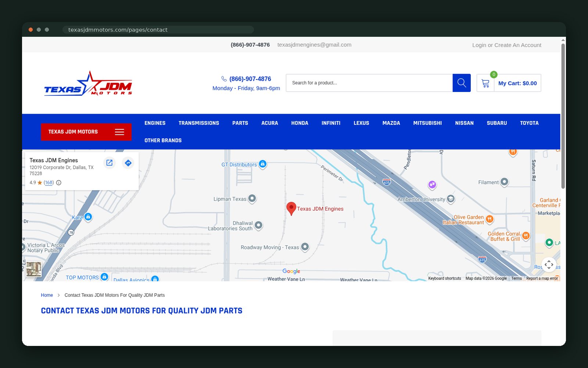The height and width of the screenshot is (368, 588).
Task: Click the purple marker near highway 635
Action: [x=432, y=184]
